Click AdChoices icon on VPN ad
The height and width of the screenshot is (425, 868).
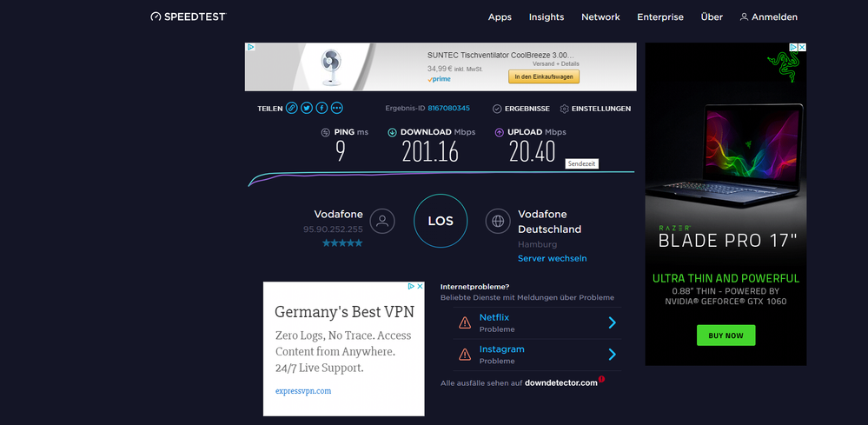411,286
